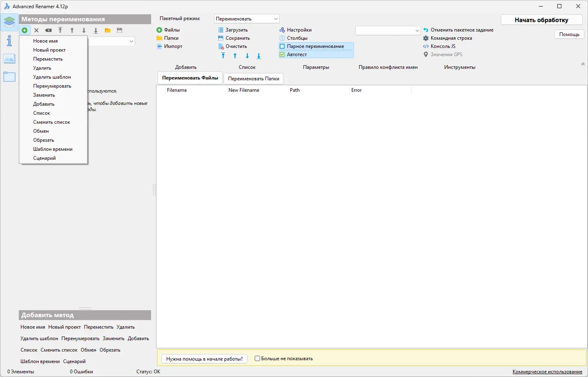
Task: Switch to the Переименовать Папки tab
Action: (253, 78)
